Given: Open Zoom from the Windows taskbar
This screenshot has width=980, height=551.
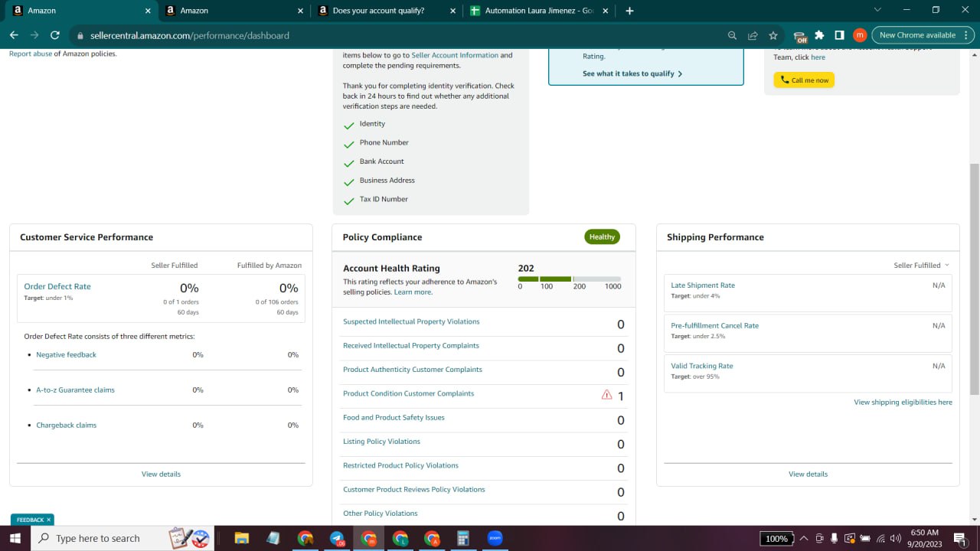Looking at the screenshot, I should pyautogui.click(x=495, y=538).
